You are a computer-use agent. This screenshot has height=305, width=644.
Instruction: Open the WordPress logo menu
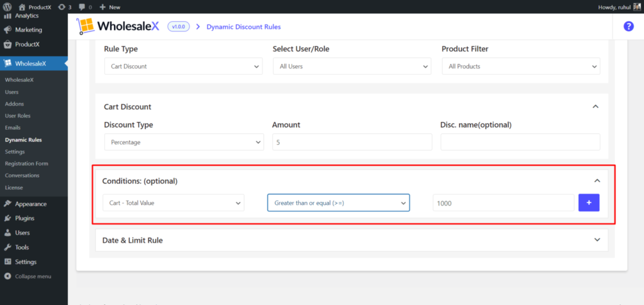[7, 7]
